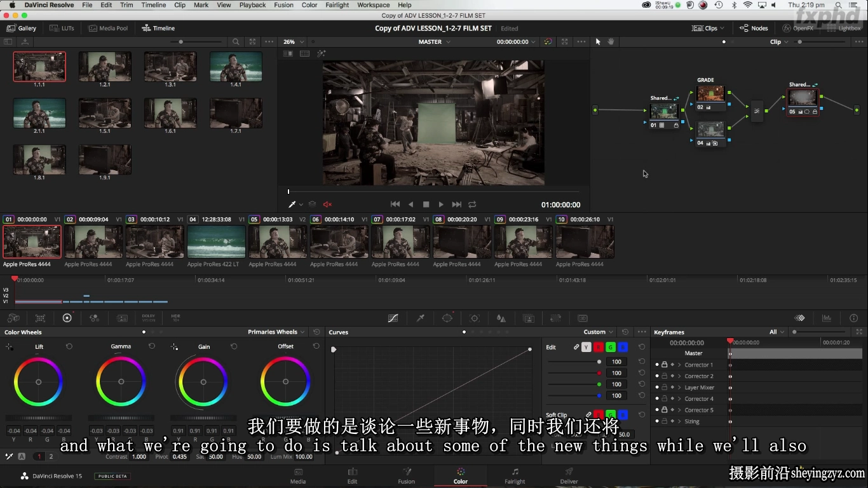Open the Key palette
The image size is (868, 488).
pyautogui.click(x=528, y=318)
